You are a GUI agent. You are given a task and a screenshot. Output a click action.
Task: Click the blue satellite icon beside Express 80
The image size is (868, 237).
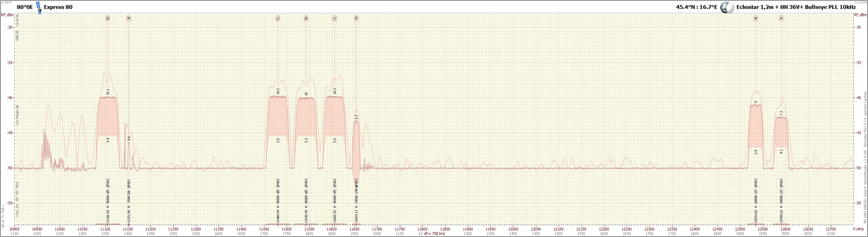coord(39,8)
